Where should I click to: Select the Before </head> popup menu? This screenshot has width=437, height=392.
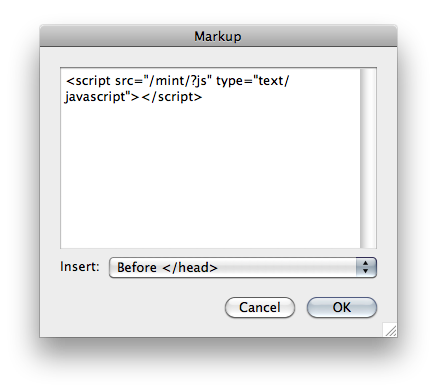click(243, 267)
